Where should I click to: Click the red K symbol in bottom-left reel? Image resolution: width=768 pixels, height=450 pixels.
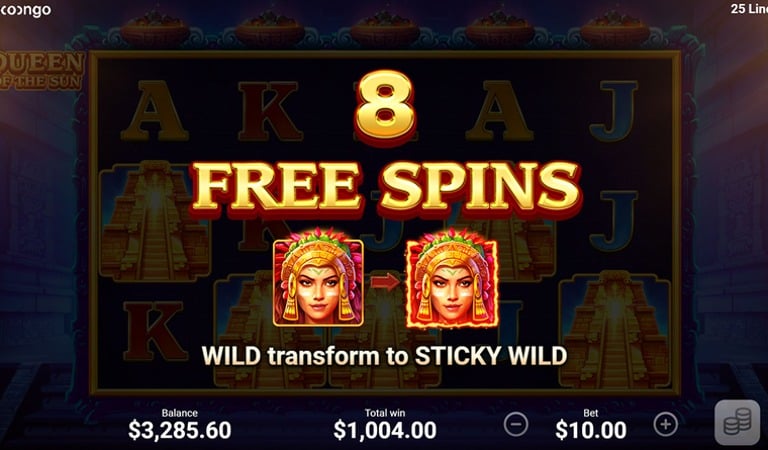(156, 331)
